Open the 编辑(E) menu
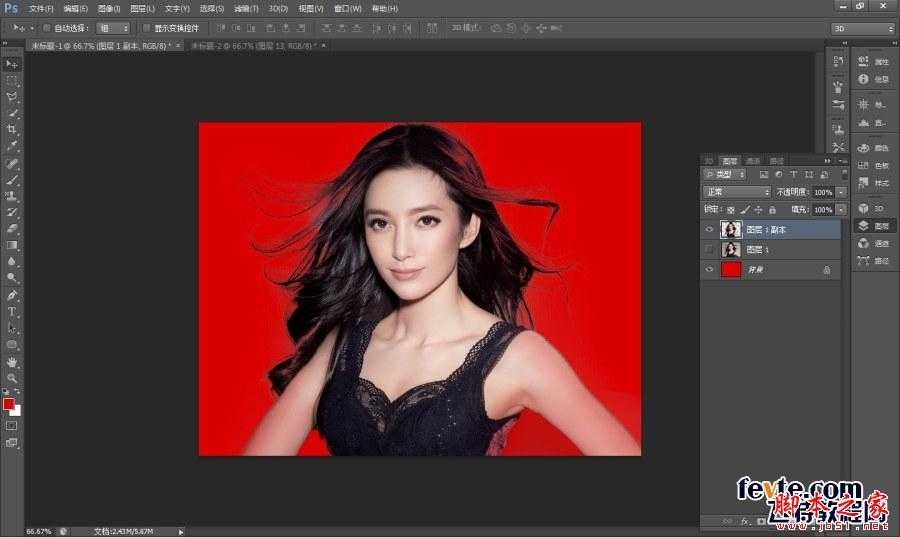 pos(75,9)
